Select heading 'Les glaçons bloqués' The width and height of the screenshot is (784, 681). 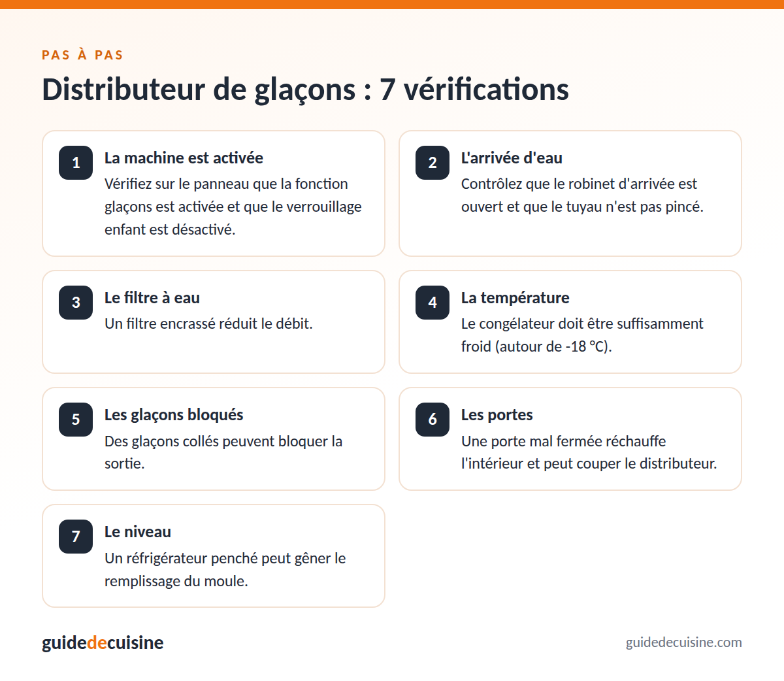[174, 415]
